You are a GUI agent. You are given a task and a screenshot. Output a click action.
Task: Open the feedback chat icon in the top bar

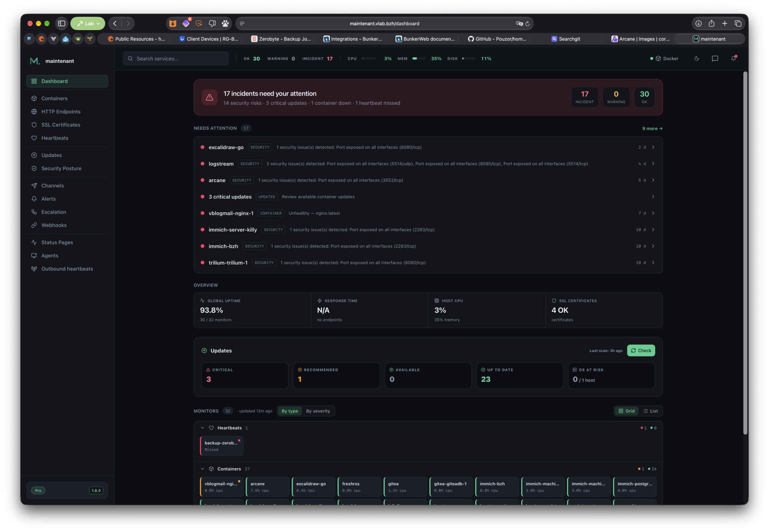715,58
